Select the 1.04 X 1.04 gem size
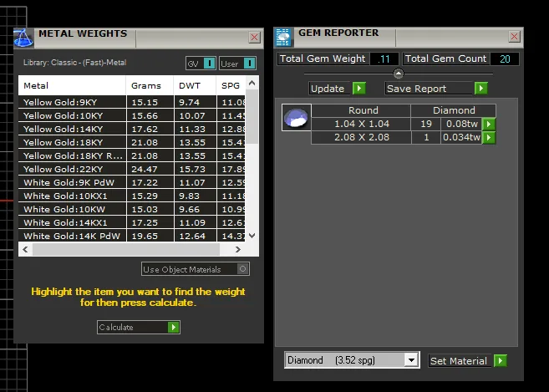The height and width of the screenshot is (392, 549). 361,124
